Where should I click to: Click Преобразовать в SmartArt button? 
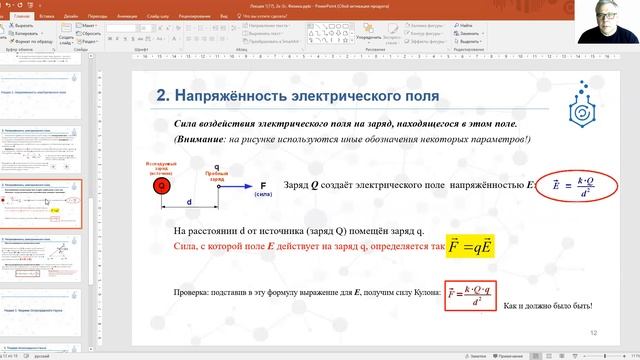[271, 41]
